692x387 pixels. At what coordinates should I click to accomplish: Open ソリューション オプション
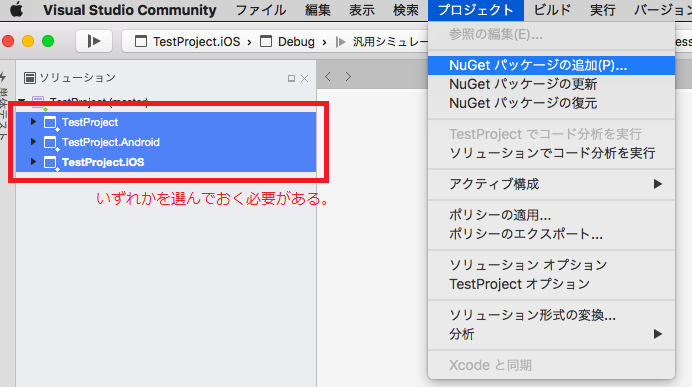click(x=551, y=265)
